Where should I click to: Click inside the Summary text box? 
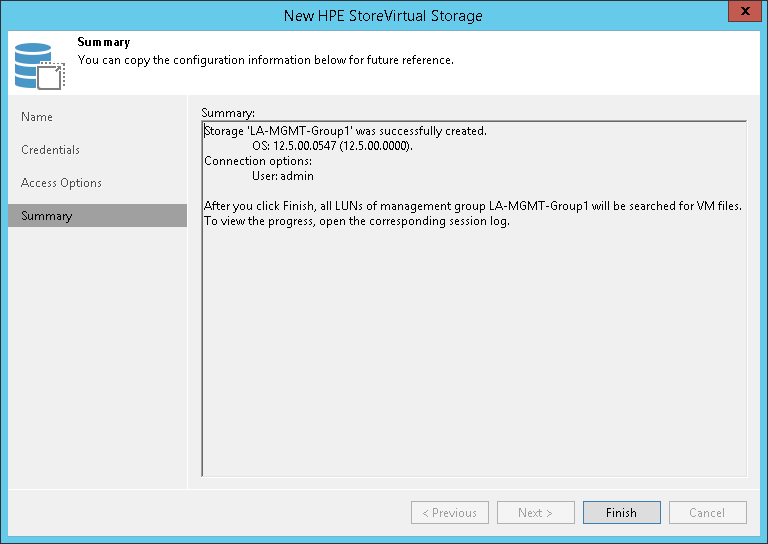pyautogui.click(x=474, y=299)
